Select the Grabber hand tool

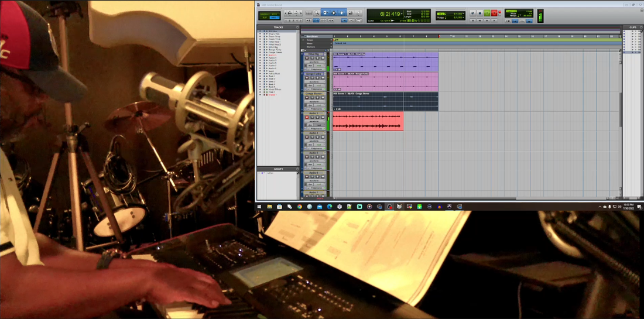coord(342,13)
